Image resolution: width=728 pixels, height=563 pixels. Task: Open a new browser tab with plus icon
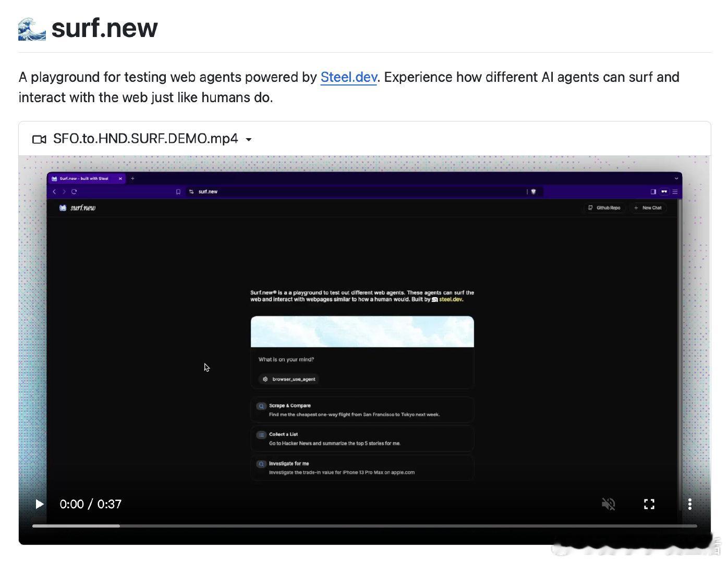(132, 178)
